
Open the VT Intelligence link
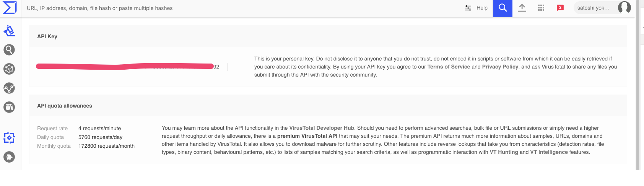(x=549, y=152)
